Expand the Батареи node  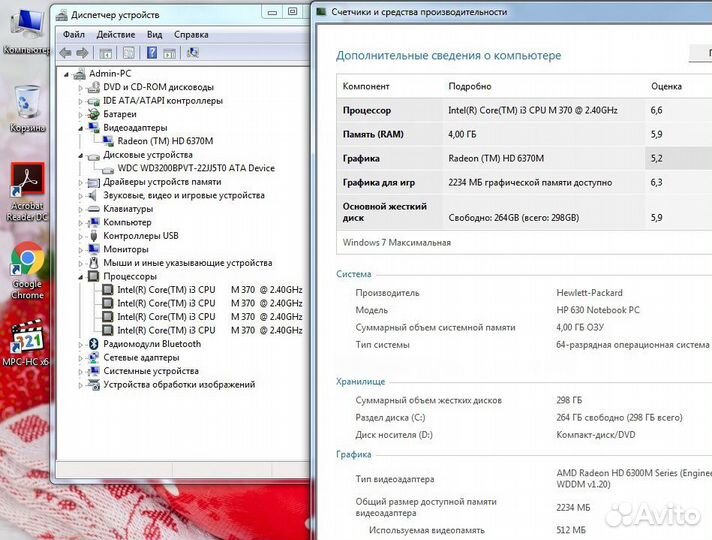80,114
